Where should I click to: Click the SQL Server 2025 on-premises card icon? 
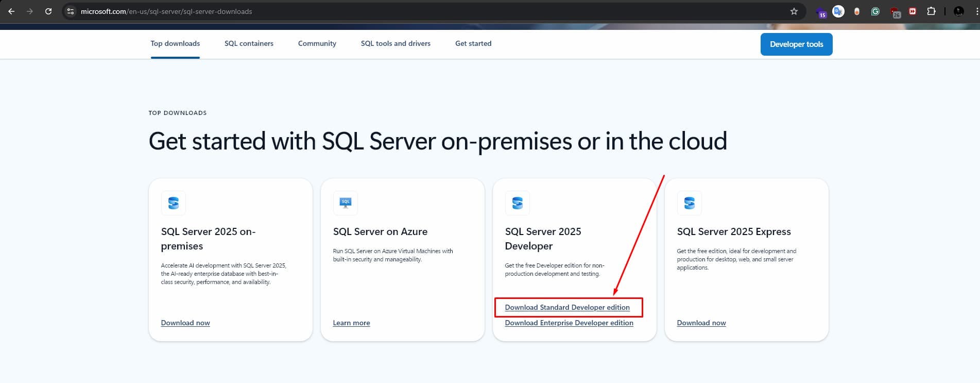[x=174, y=203]
